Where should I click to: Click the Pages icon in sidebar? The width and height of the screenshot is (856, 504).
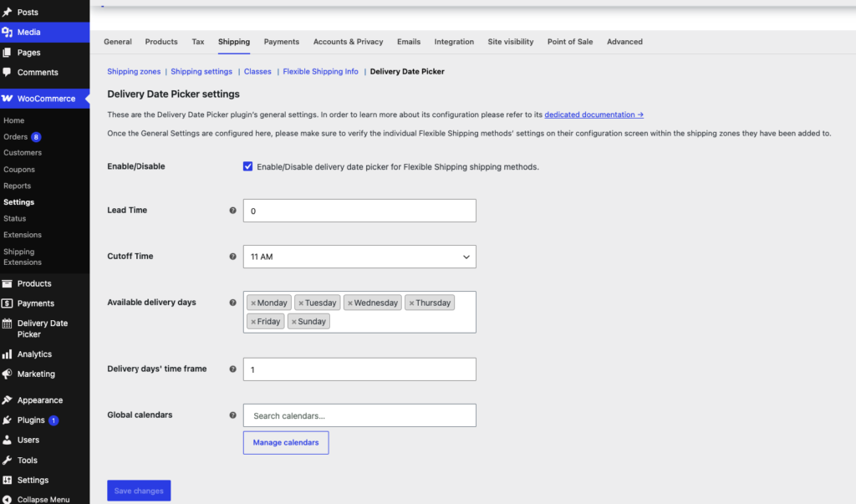click(7, 53)
